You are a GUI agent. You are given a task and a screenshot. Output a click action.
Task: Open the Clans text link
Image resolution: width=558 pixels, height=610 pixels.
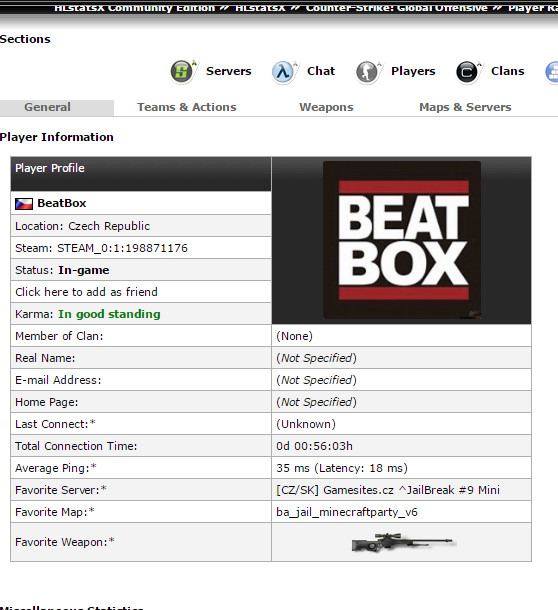(507, 71)
